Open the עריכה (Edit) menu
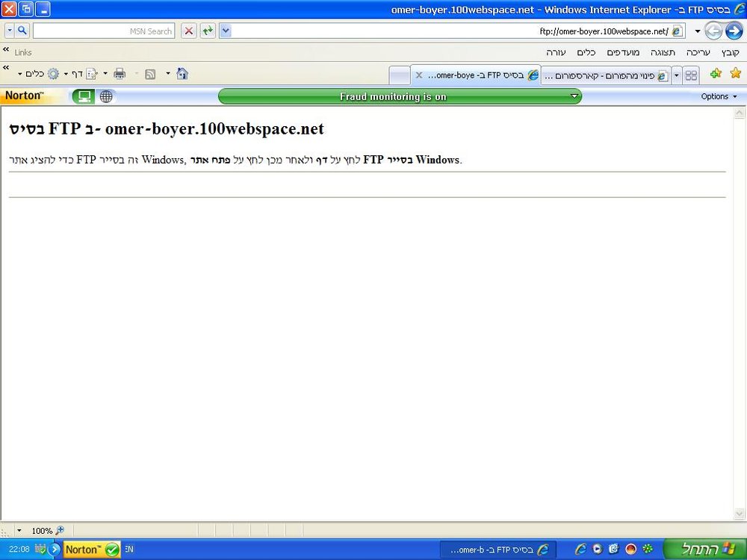Viewport: 747px width, 560px height. [x=698, y=52]
